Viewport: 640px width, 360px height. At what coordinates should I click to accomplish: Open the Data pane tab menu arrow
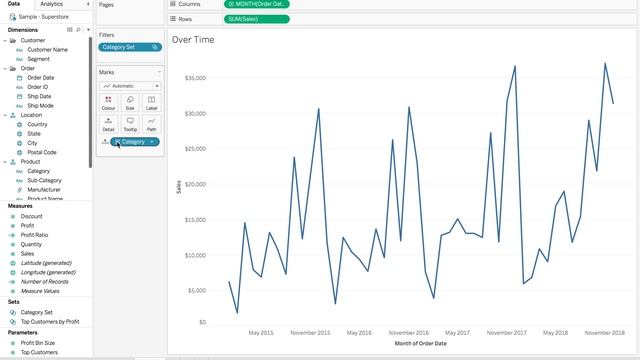tap(88, 4)
